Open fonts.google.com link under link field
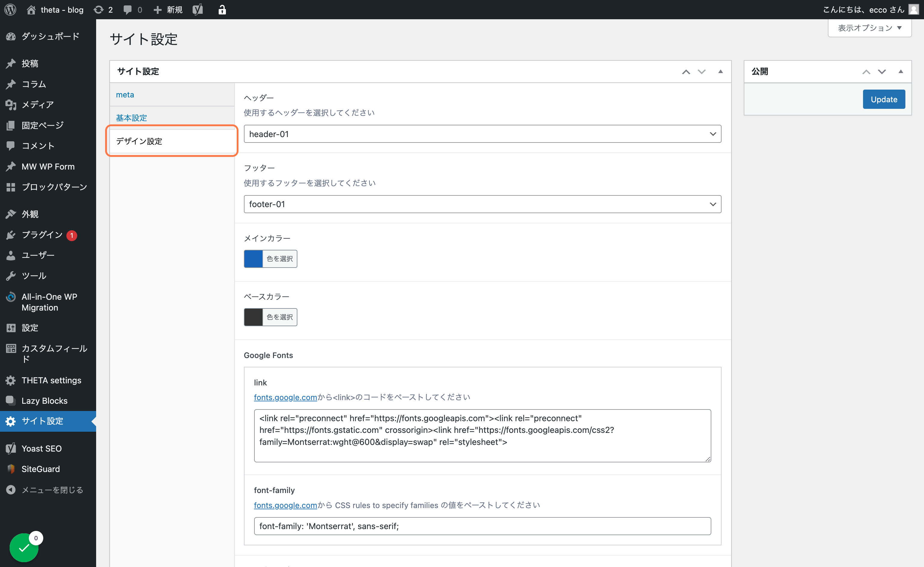Viewport: 924px width, 567px height. pyautogui.click(x=285, y=397)
